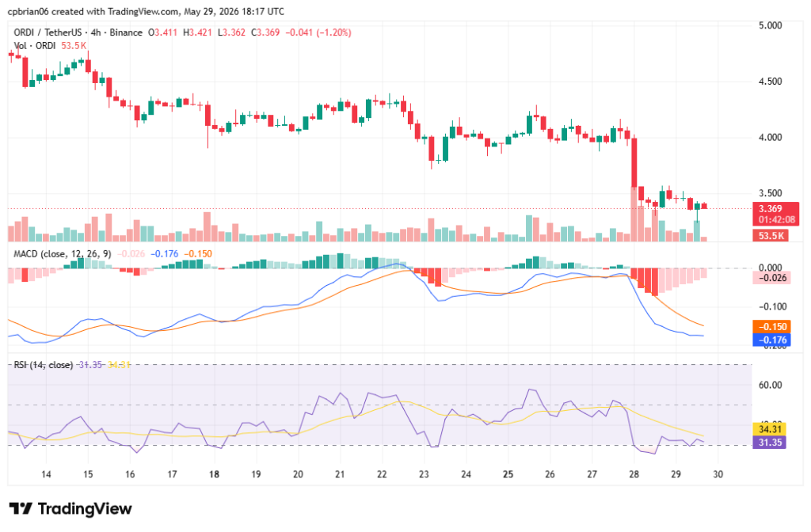
Task: Click date label 30 on the time axis
Action: click(718, 475)
